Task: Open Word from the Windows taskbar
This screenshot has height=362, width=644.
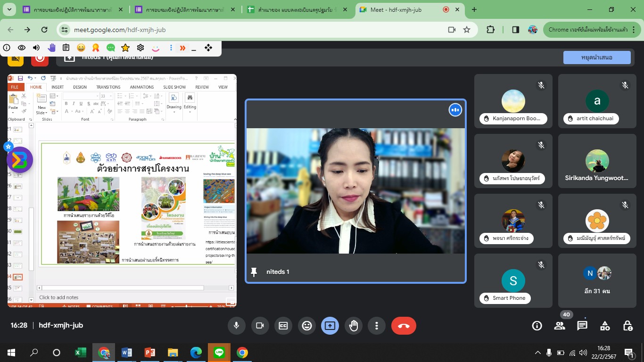Action: pos(127,352)
